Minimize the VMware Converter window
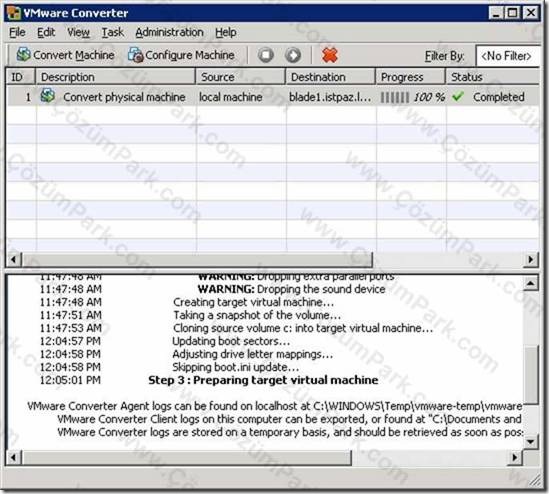 (496, 13)
